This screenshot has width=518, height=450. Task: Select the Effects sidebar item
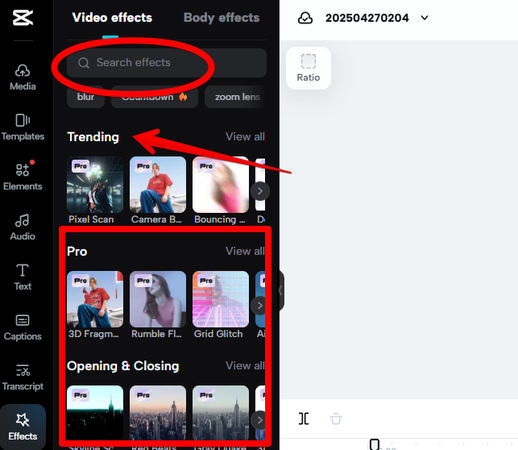[x=22, y=427]
